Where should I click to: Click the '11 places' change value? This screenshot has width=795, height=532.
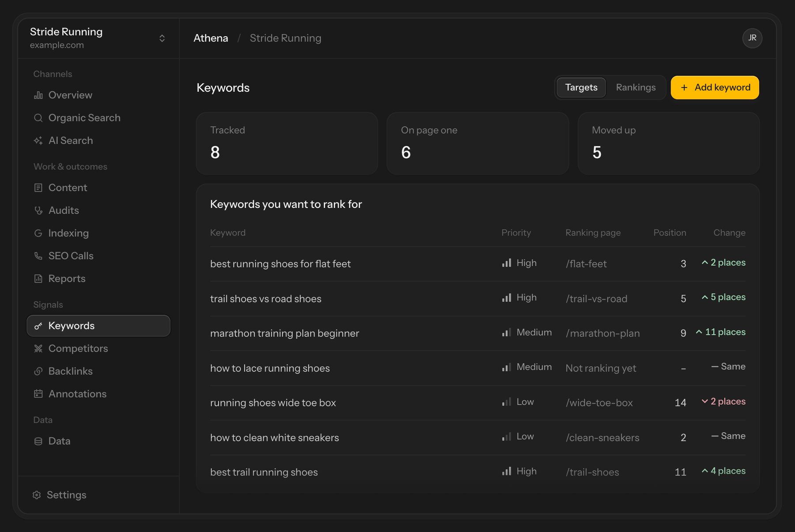point(720,332)
